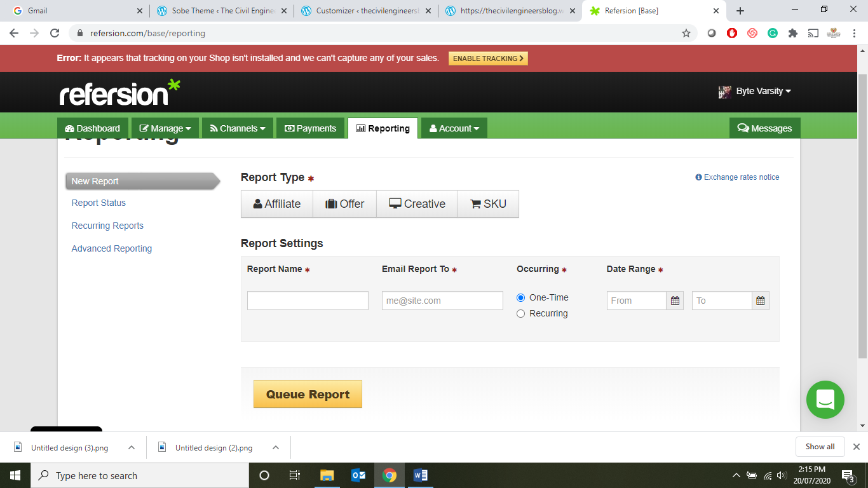
Task: Open options for Untitled design (3).png download
Action: click(x=132, y=447)
